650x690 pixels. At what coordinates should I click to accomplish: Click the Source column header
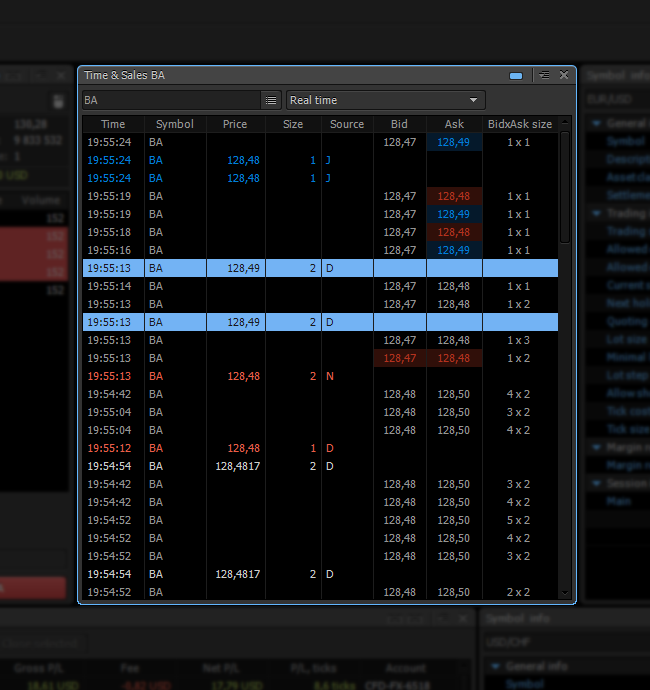(347, 124)
